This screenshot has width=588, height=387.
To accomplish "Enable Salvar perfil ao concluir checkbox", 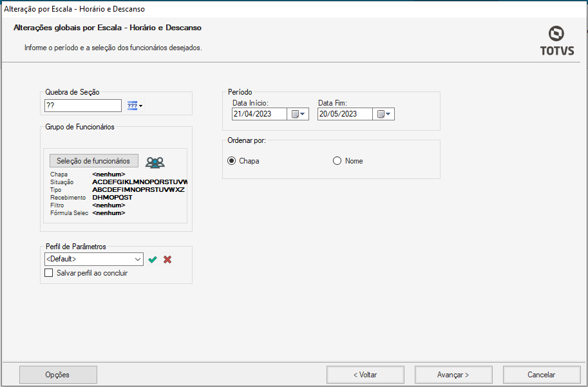I will 49,273.
